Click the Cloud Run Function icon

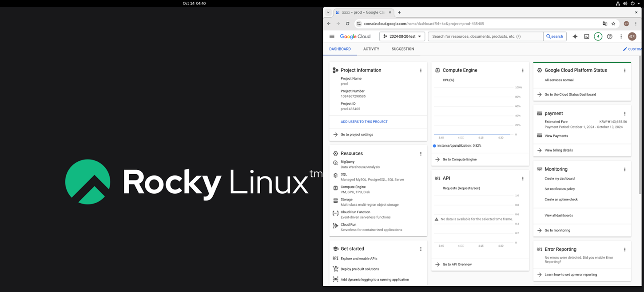335,213
